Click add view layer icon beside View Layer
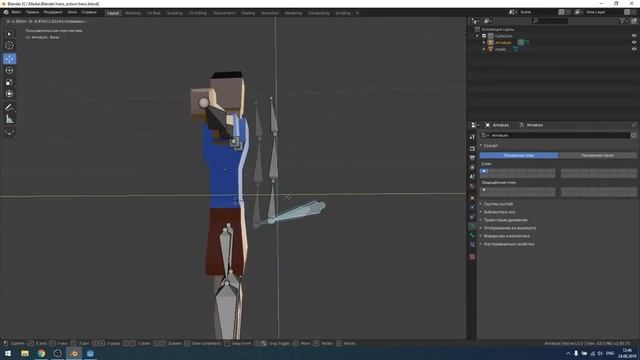This screenshot has height=360, width=640. point(627,12)
